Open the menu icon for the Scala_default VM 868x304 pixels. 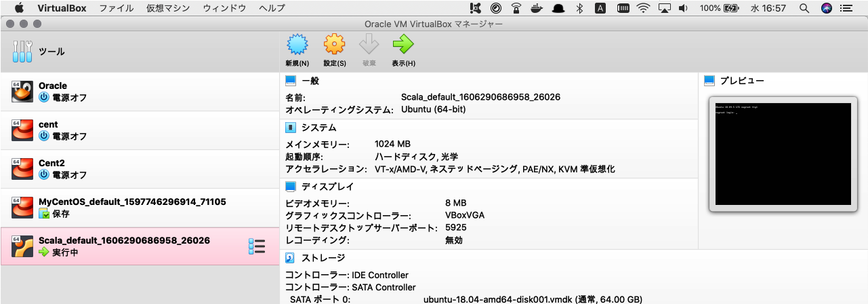click(256, 246)
